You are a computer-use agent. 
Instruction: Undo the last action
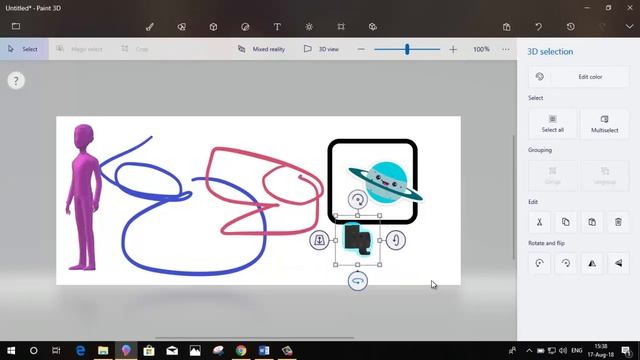pos(538,27)
